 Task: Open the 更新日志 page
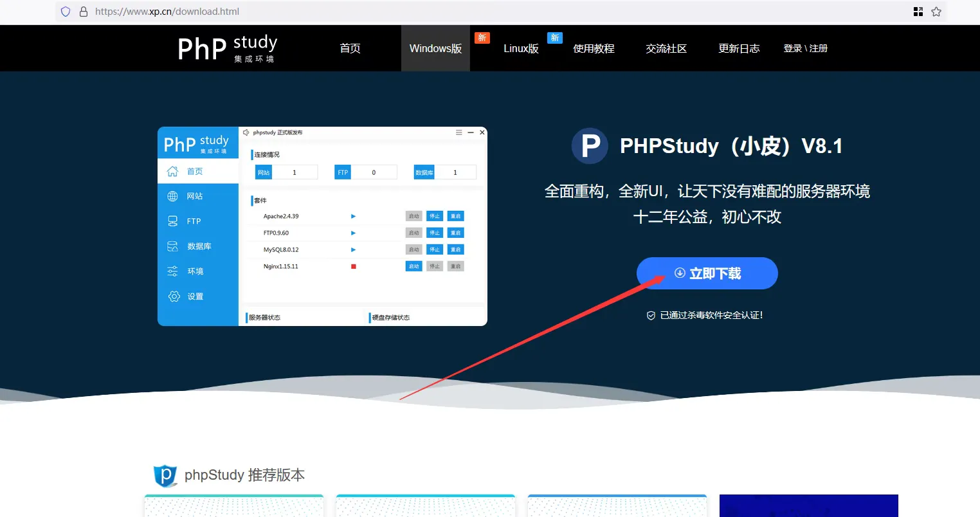(739, 49)
